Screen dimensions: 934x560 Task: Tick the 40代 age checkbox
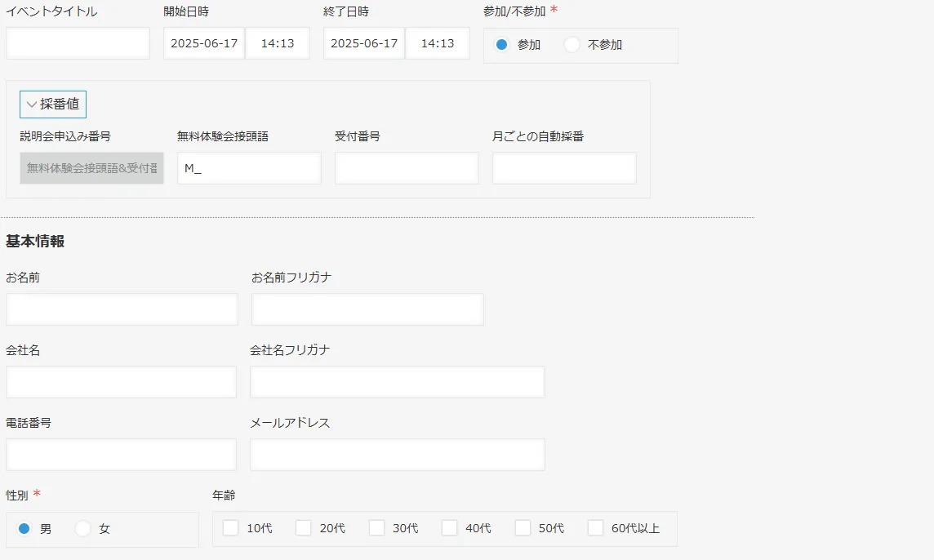tap(450, 528)
